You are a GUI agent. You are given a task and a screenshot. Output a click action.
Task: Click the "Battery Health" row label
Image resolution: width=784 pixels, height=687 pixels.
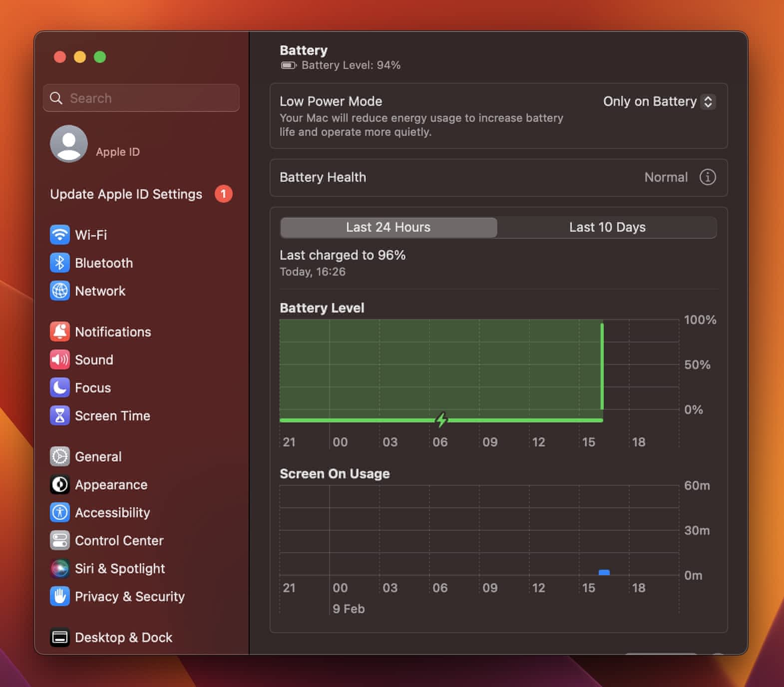[x=323, y=177]
